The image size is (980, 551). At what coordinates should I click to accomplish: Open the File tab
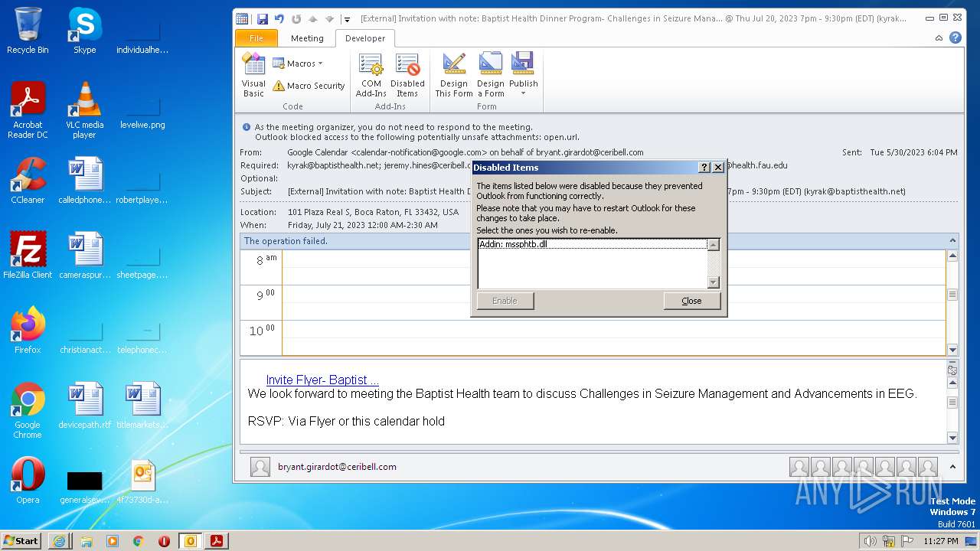pos(256,38)
